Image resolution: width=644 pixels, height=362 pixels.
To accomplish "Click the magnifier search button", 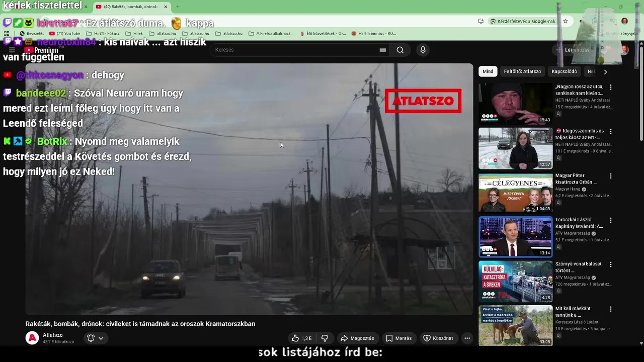I will (x=400, y=50).
